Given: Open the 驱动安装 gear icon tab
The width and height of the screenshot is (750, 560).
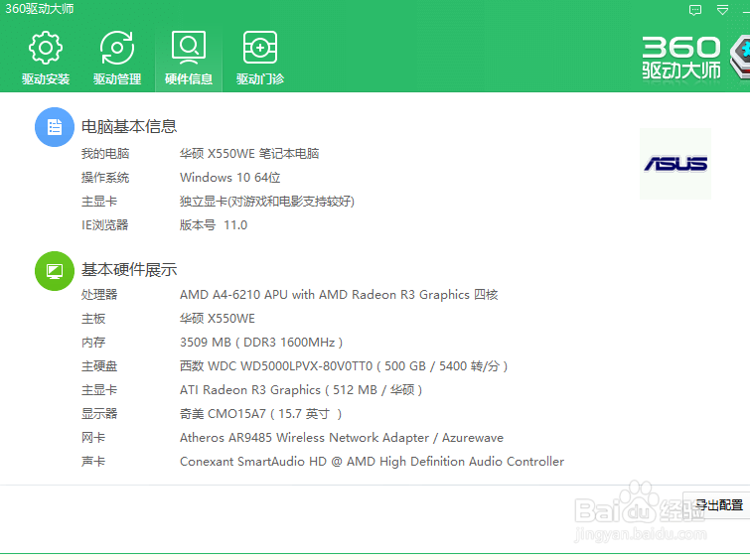Looking at the screenshot, I should coord(46,58).
